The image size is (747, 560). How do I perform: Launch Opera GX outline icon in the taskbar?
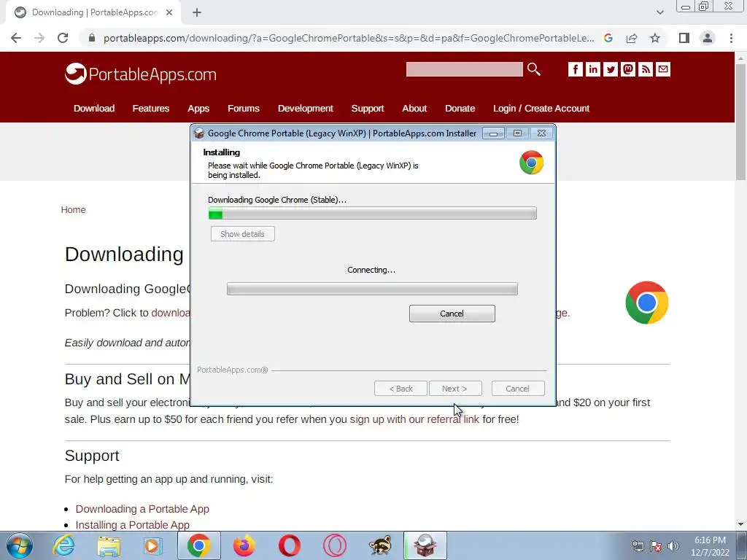click(334, 545)
